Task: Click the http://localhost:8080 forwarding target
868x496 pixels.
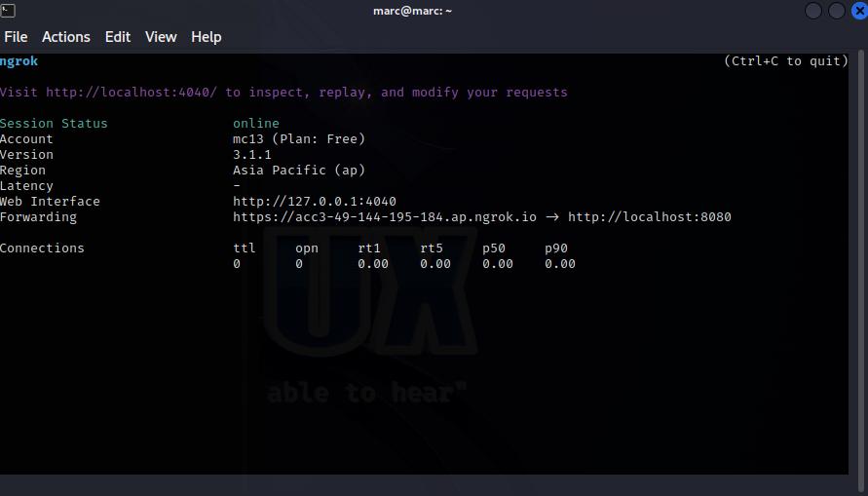Action: [x=650, y=217]
